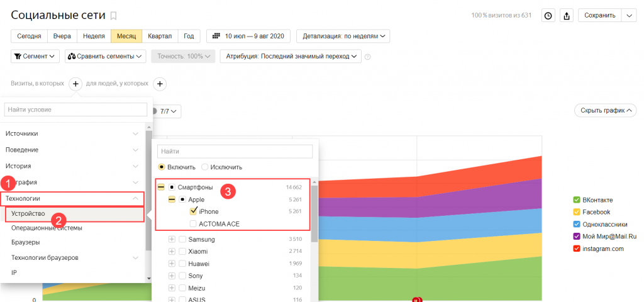Viewport: 644px width, 302px height.
Task: Click the help question mark near Атрибуция
Action: tap(367, 57)
